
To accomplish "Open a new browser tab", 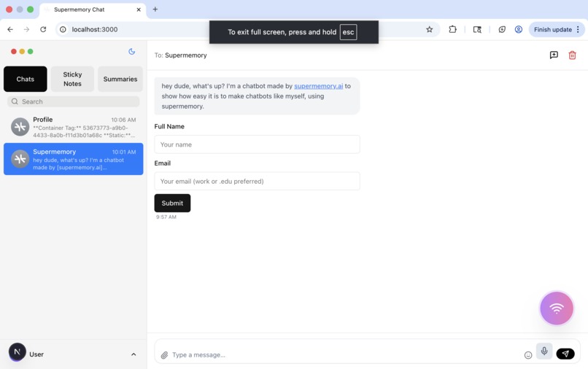I will pos(155,9).
